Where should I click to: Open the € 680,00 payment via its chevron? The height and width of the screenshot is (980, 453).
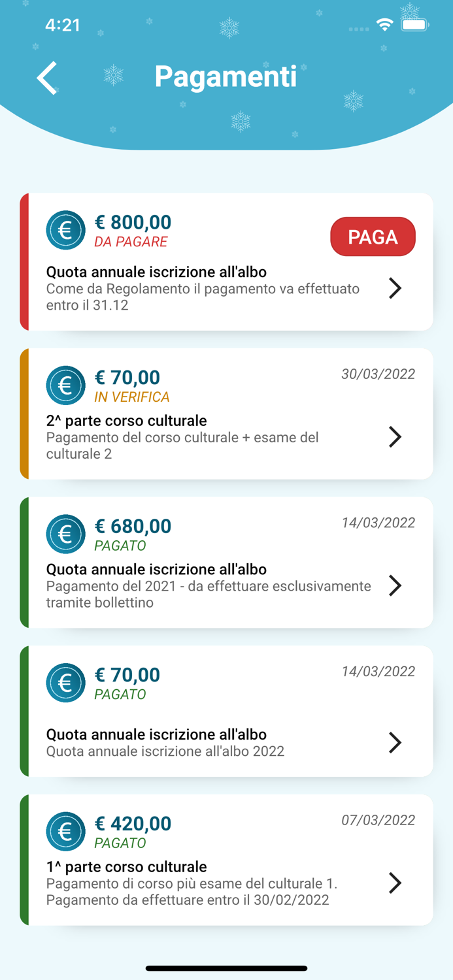pyautogui.click(x=395, y=586)
